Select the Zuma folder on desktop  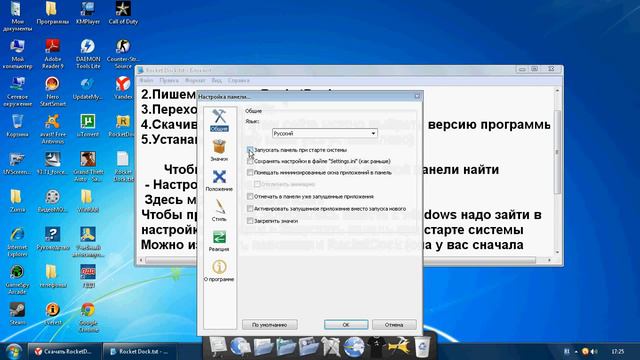pos(17,201)
